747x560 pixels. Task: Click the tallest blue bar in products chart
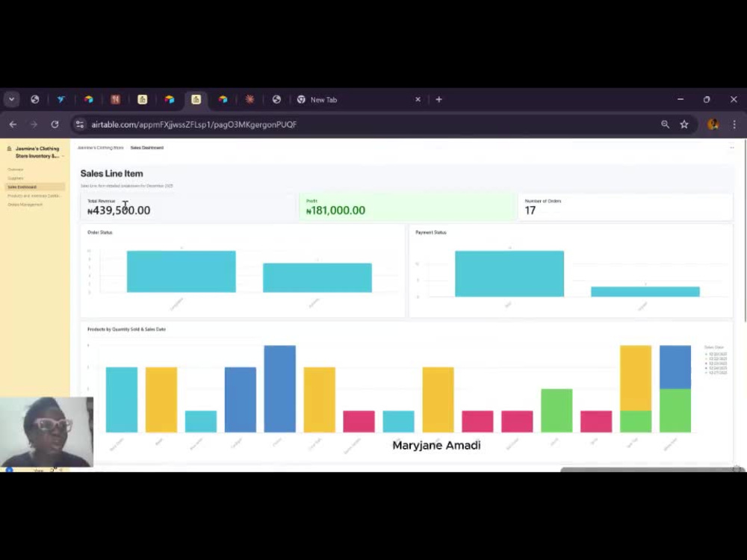coord(279,389)
